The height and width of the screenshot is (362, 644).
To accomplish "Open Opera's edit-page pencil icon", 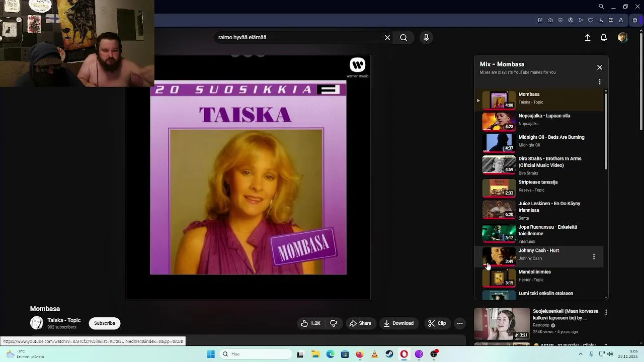I will coord(540,21).
